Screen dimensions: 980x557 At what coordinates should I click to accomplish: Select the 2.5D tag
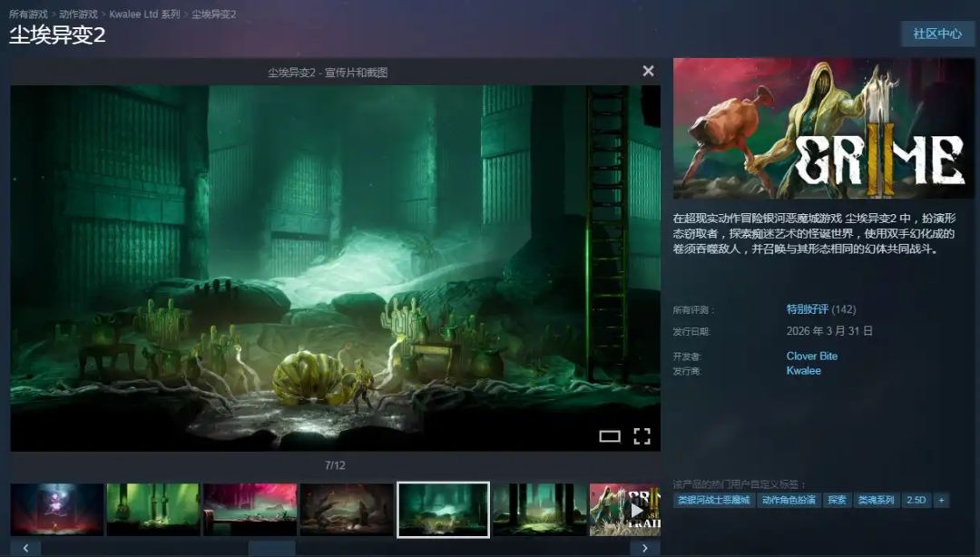(916, 500)
